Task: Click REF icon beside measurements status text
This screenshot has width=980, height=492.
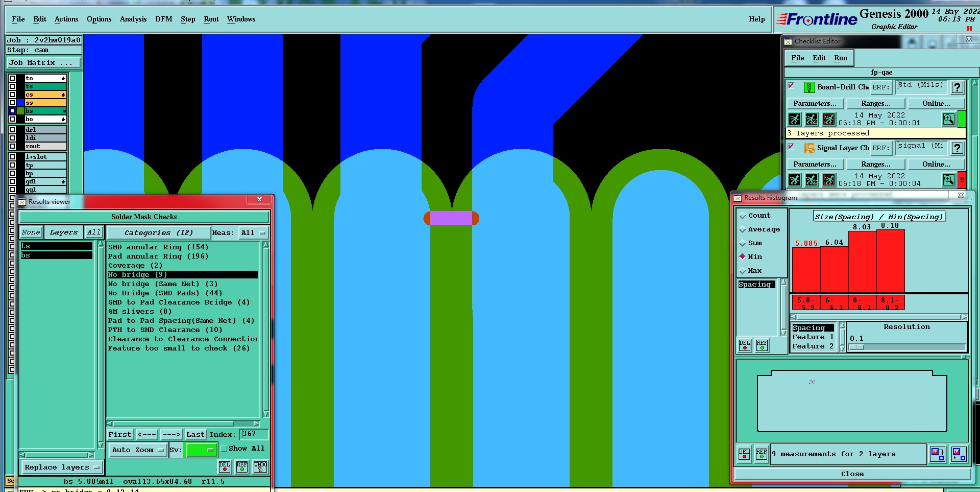Action: [x=762, y=454]
